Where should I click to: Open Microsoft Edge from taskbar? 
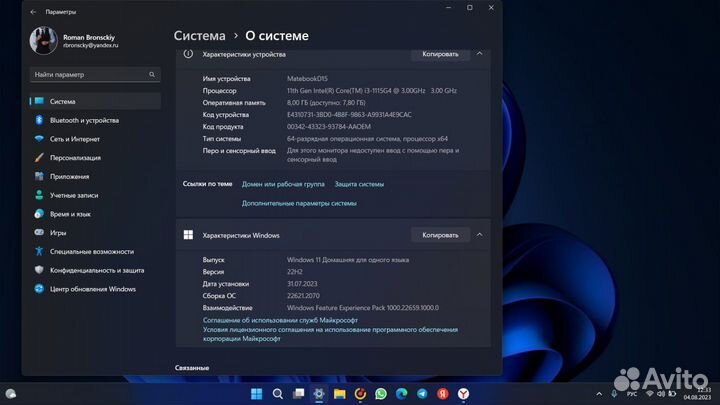point(401,394)
